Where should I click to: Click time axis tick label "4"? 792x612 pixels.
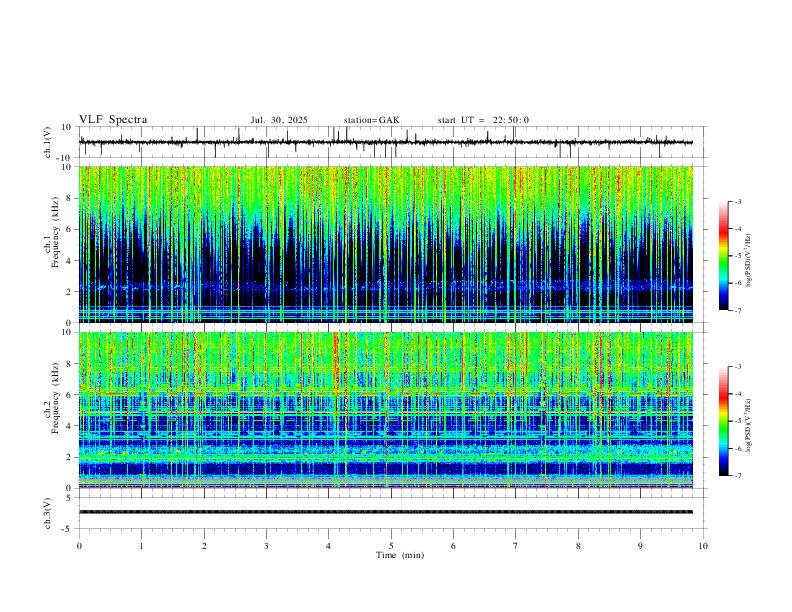click(328, 546)
